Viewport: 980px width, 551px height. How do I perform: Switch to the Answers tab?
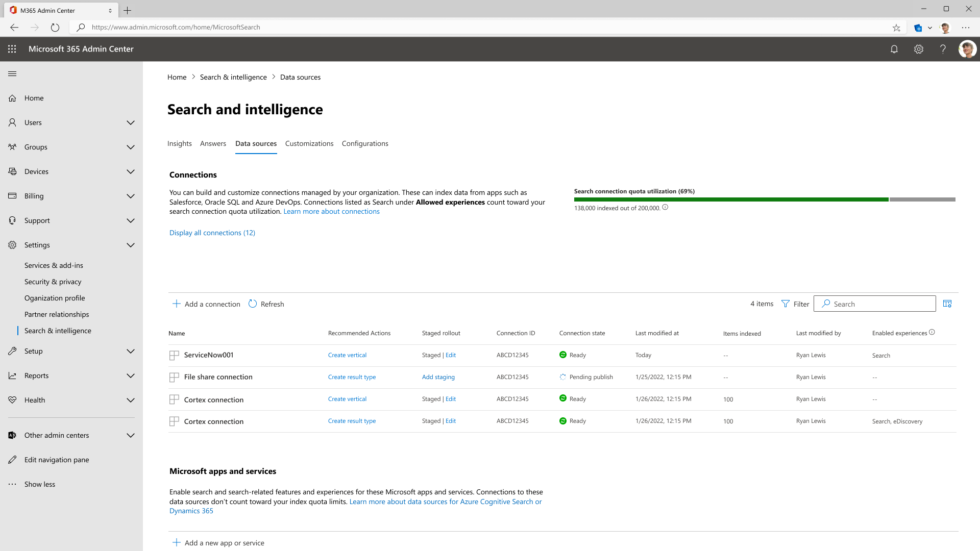[x=213, y=143]
